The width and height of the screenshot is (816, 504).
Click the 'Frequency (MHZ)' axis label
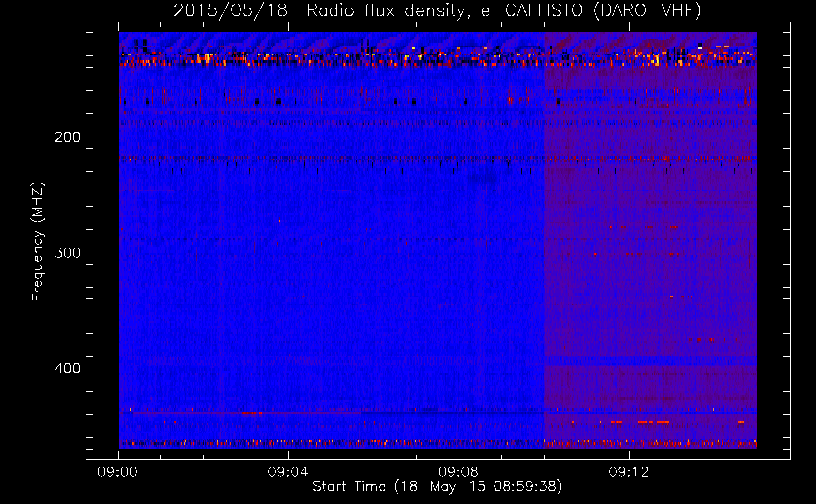coord(38,242)
